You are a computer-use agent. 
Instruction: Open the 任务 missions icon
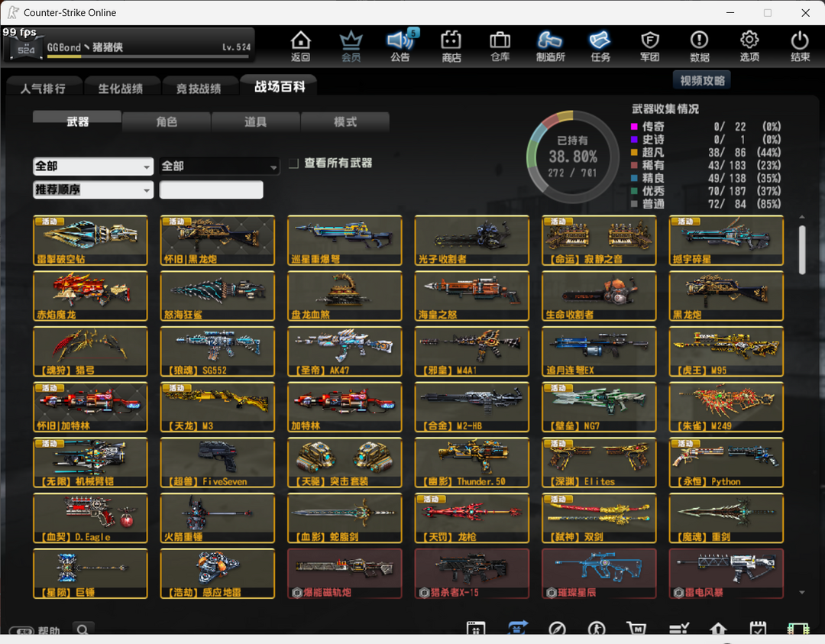click(x=600, y=47)
